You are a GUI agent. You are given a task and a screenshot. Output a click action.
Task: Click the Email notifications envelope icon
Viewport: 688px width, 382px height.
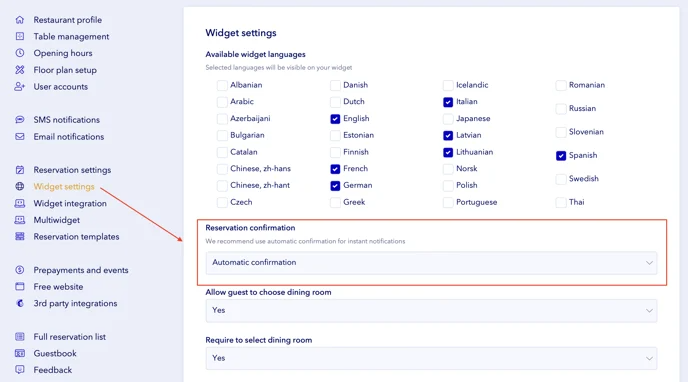point(20,136)
